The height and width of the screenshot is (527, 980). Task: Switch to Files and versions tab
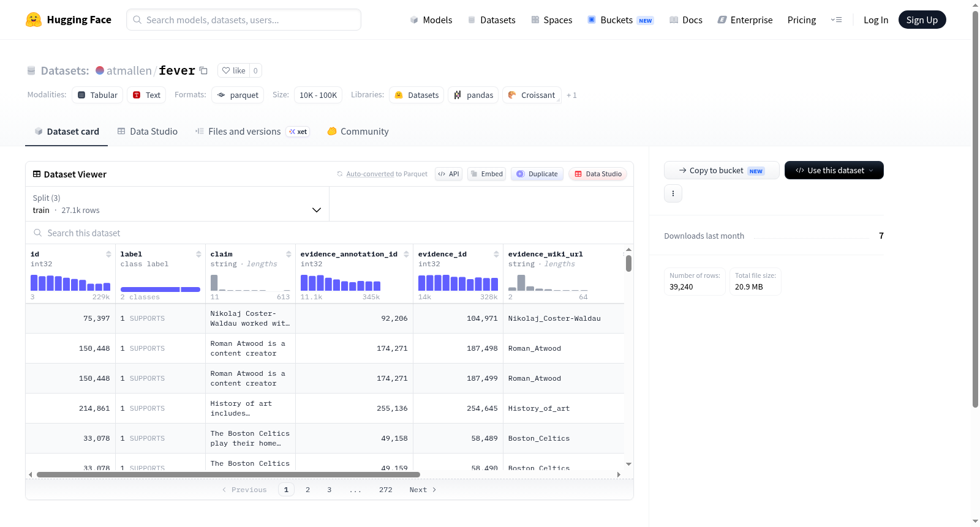[x=252, y=132]
